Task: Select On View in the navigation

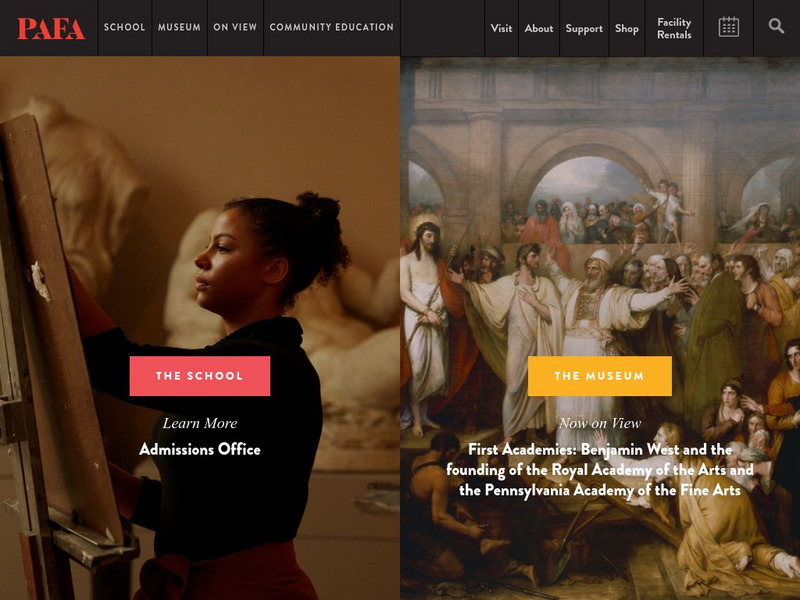Action: click(x=235, y=27)
